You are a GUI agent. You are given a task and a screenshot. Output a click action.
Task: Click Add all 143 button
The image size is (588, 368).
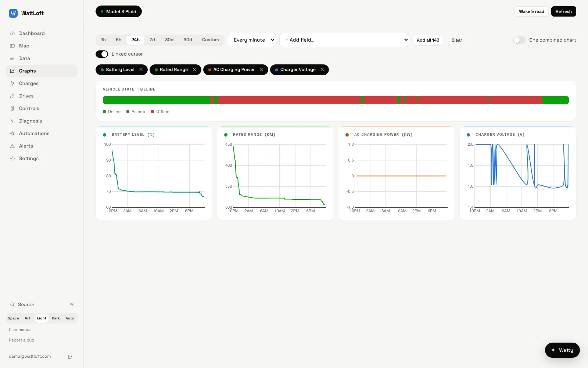[x=428, y=40]
